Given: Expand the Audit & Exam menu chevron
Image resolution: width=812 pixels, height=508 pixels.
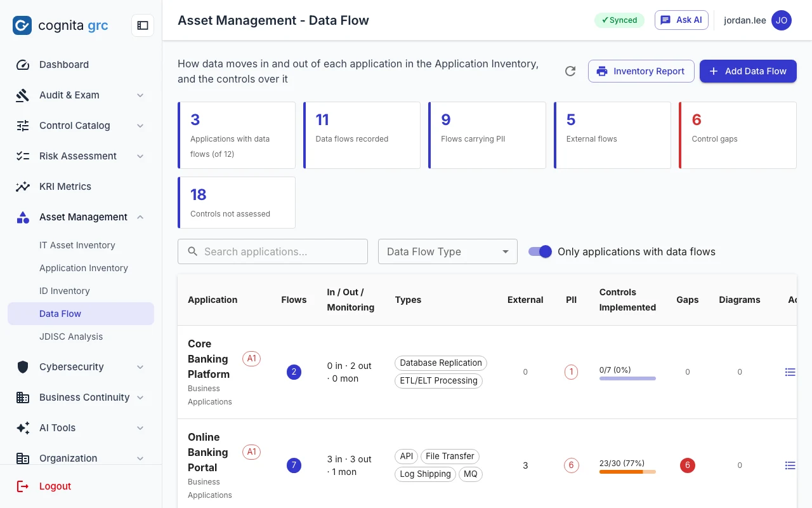Looking at the screenshot, I should (x=140, y=95).
